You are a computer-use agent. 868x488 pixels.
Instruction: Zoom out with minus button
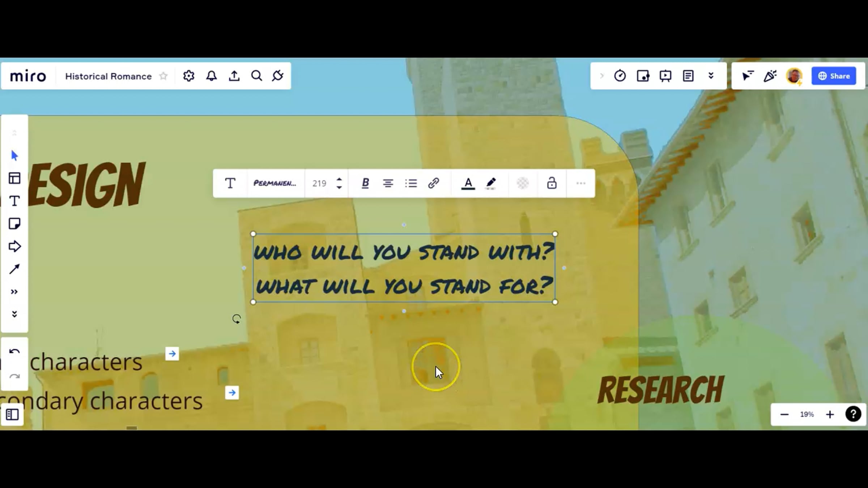[x=784, y=415]
